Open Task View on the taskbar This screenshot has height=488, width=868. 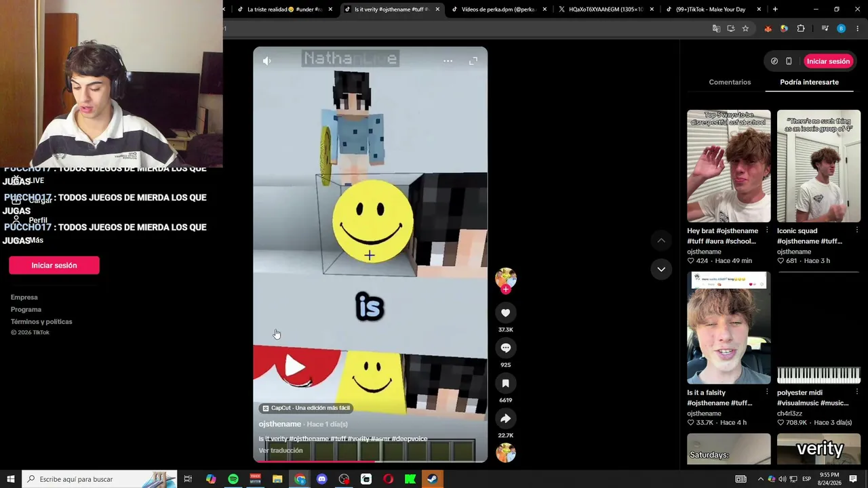[188, 479]
